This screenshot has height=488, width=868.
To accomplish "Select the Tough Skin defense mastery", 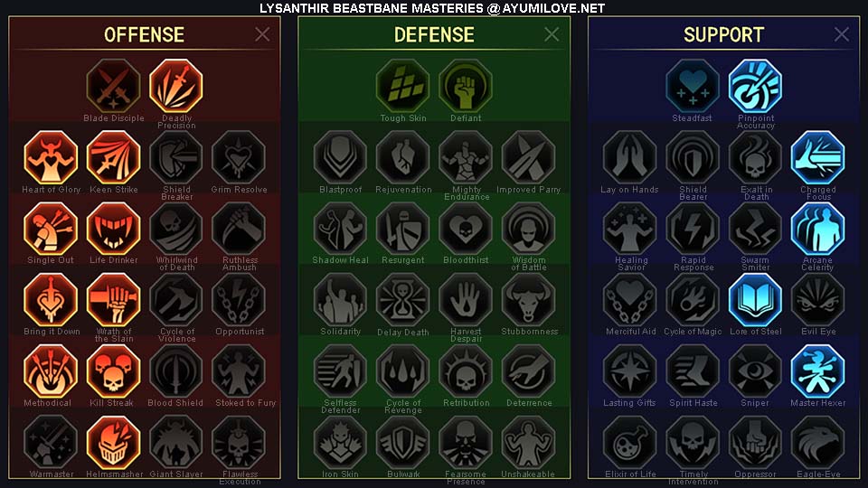I will point(402,87).
